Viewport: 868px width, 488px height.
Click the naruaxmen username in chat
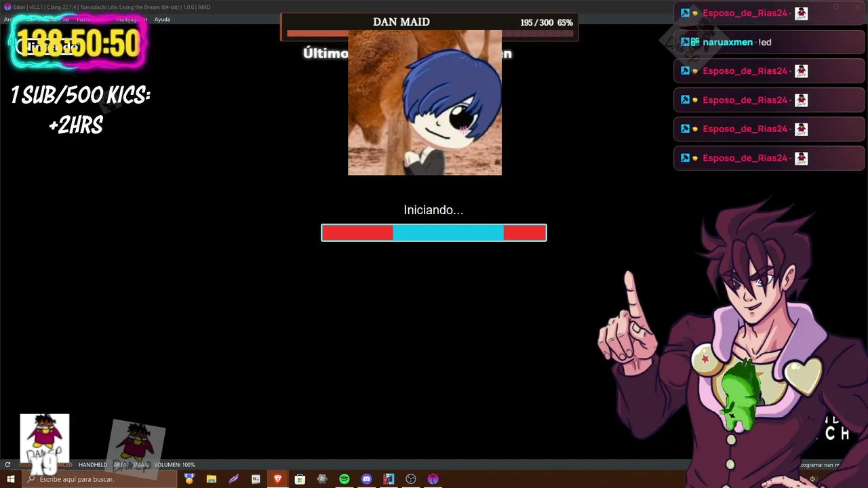728,42
